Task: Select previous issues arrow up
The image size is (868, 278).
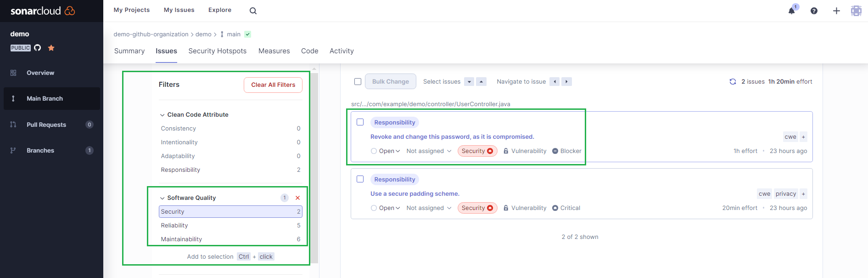Action: point(481,82)
